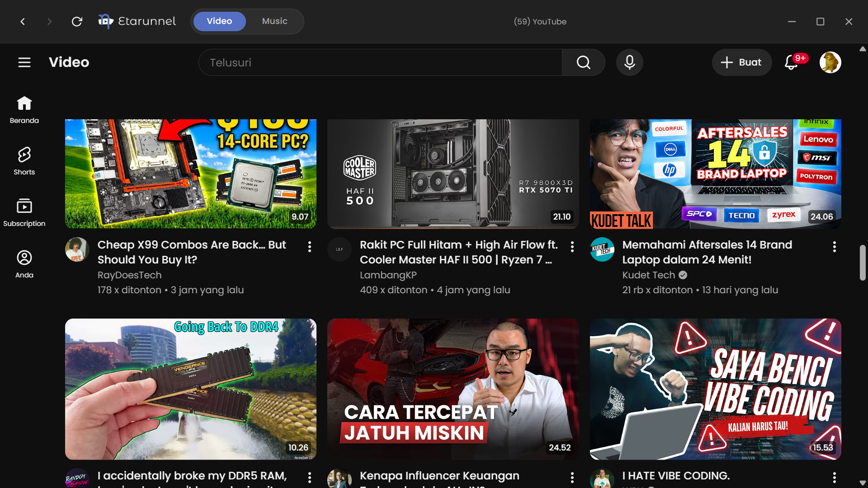Focus the Telusuri search field
The height and width of the screenshot is (488, 868).
point(380,62)
